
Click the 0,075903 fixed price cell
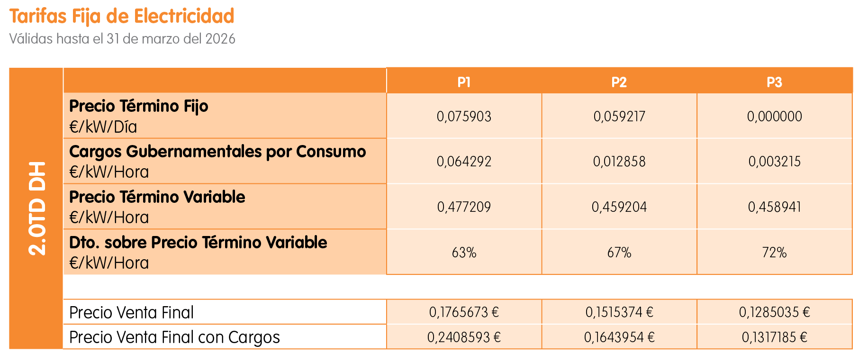(x=464, y=117)
